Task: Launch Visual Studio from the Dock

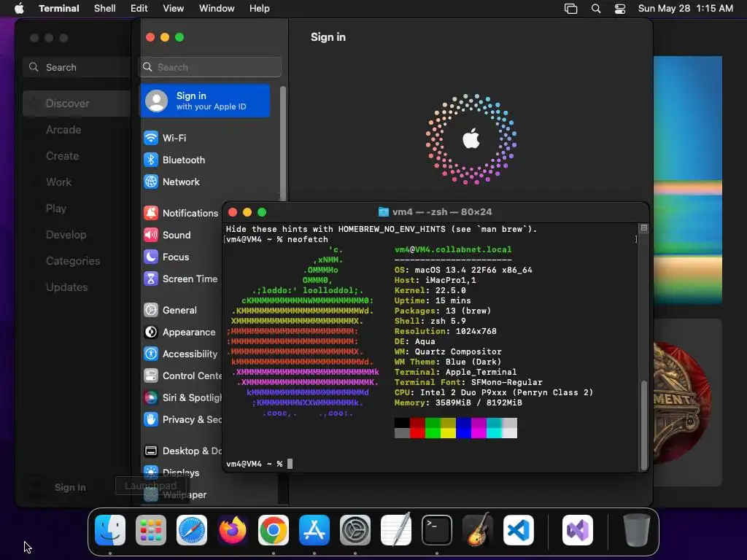Action: click(578, 530)
